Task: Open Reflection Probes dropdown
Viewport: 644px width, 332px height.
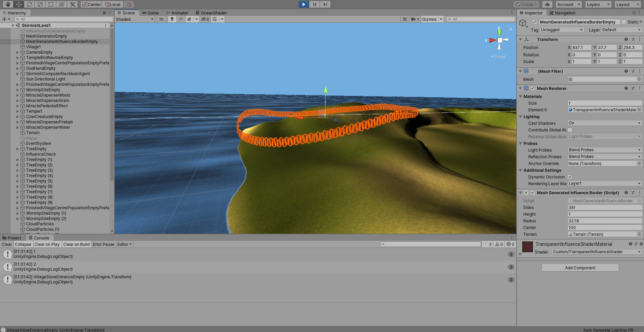Action: (x=605, y=157)
